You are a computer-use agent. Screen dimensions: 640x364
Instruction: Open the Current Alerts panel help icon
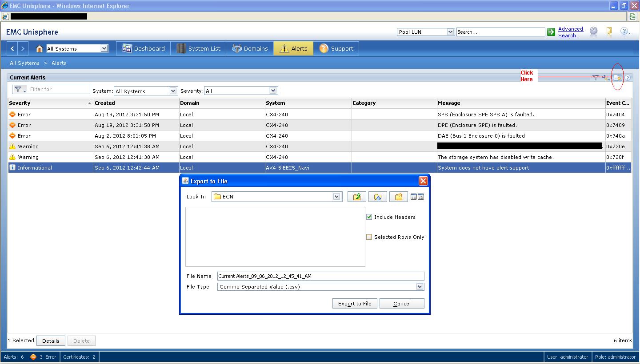628,78
